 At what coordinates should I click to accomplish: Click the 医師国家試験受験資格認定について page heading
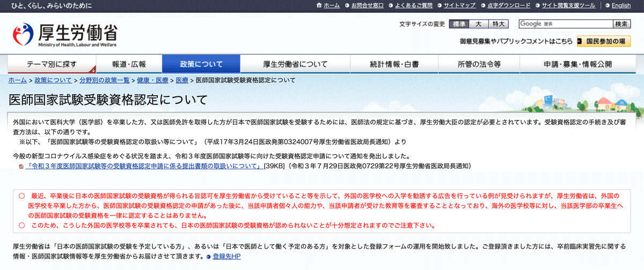107,100
